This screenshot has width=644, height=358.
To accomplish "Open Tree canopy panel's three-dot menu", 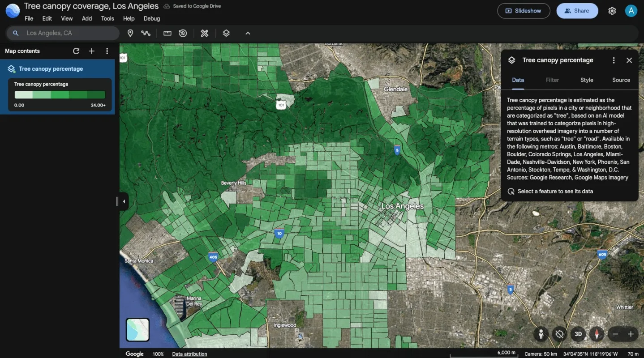I will pos(614,60).
